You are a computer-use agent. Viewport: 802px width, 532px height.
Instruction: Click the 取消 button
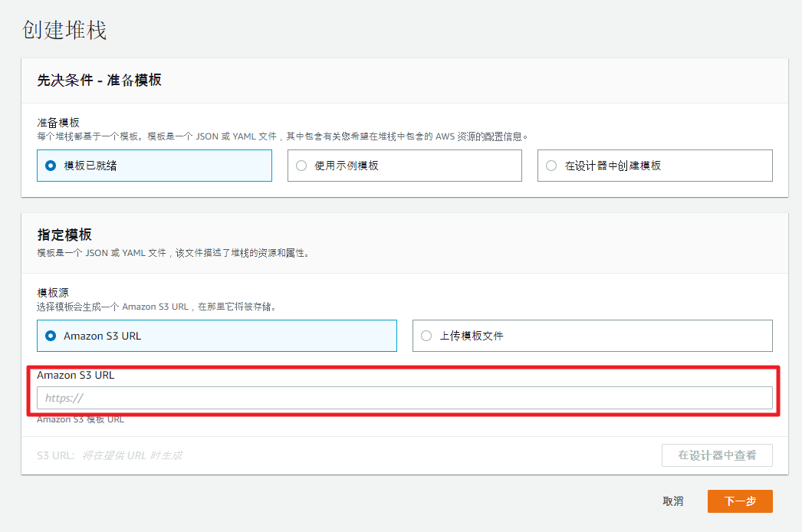[x=672, y=501]
